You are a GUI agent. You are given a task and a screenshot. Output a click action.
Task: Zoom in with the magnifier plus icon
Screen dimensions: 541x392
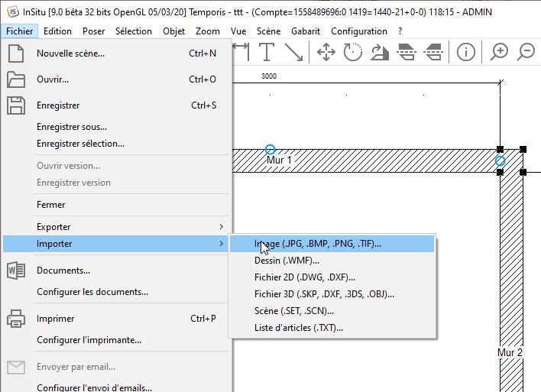tap(499, 52)
